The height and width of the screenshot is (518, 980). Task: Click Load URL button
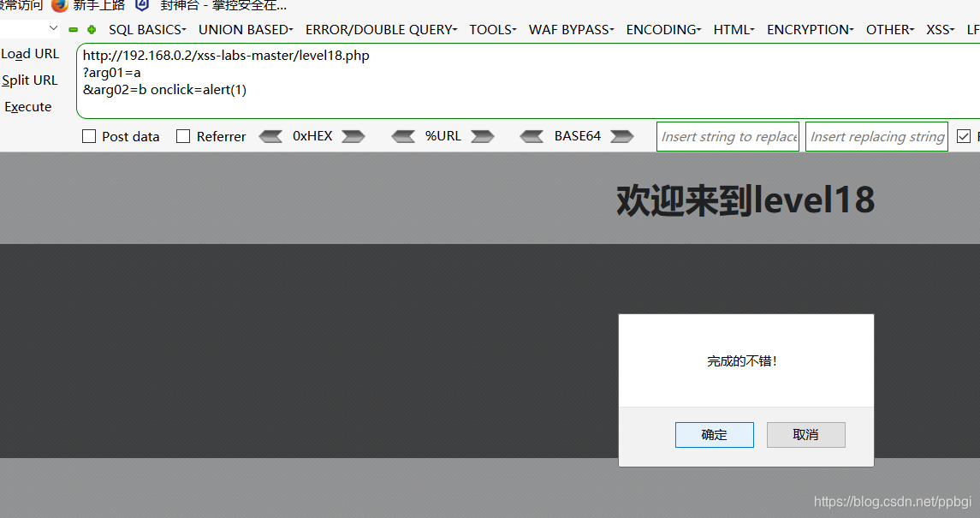point(30,54)
